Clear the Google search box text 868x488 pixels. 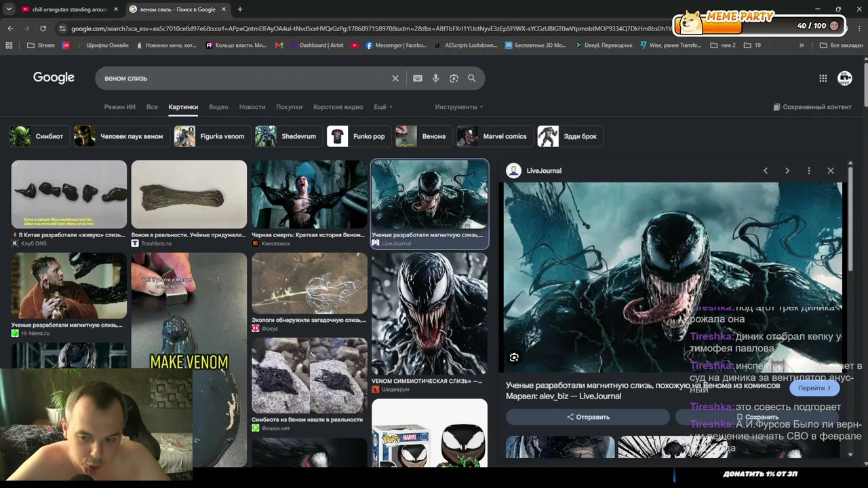[395, 78]
